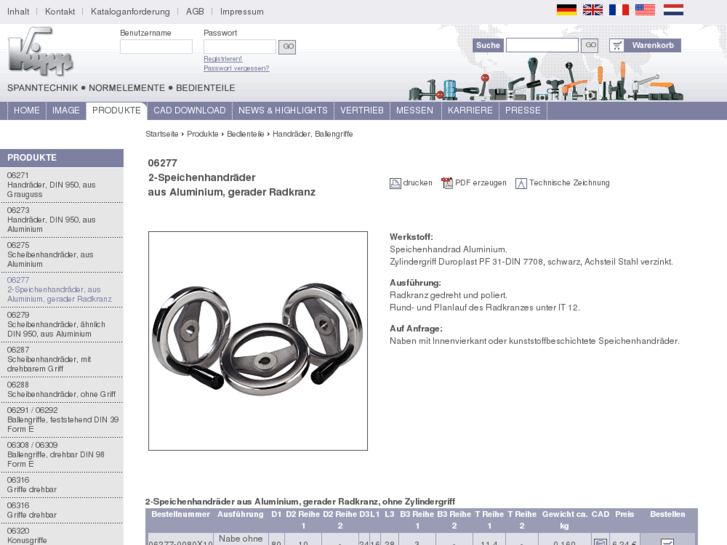
Task: Open the IMAGE tab
Action: [x=66, y=111]
